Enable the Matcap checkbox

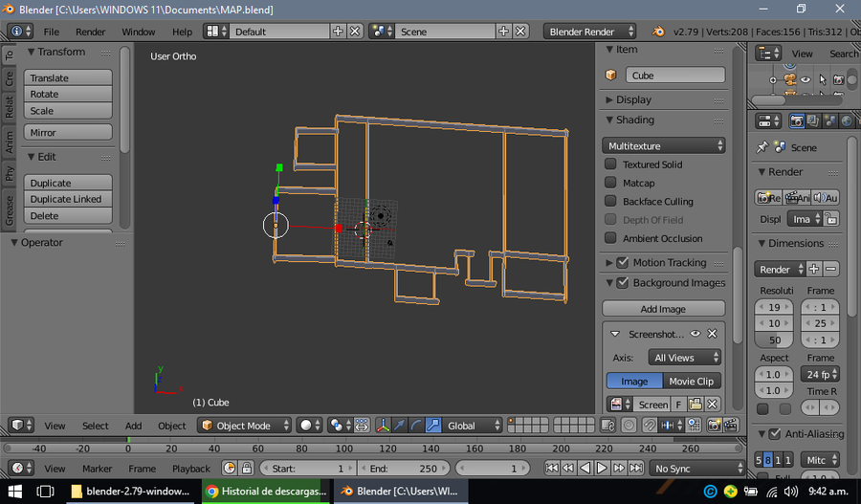tap(610, 183)
